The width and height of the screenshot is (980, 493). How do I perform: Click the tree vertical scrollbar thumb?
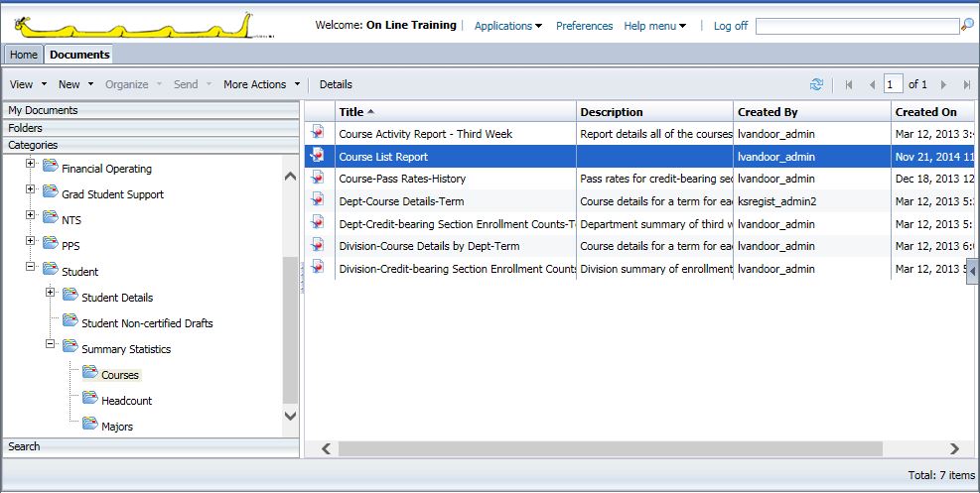[291, 330]
